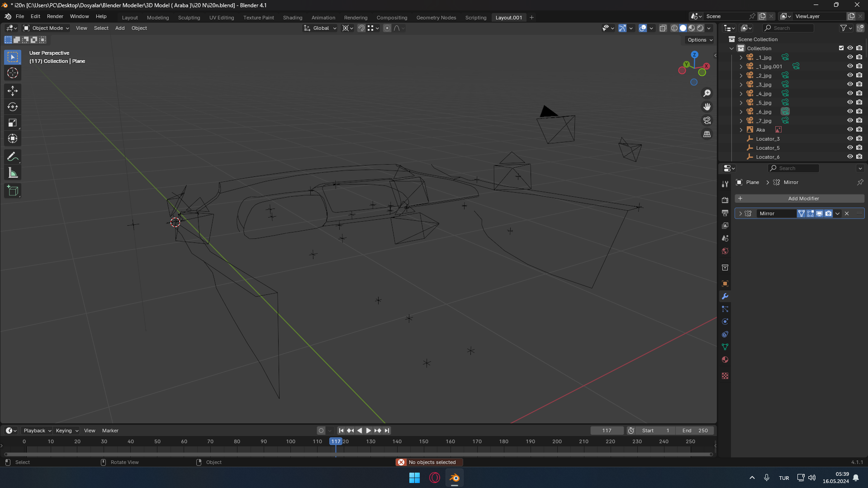Open the Mirror modifier options dropdown arrow
Image resolution: width=868 pixels, height=488 pixels.
[838, 213]
